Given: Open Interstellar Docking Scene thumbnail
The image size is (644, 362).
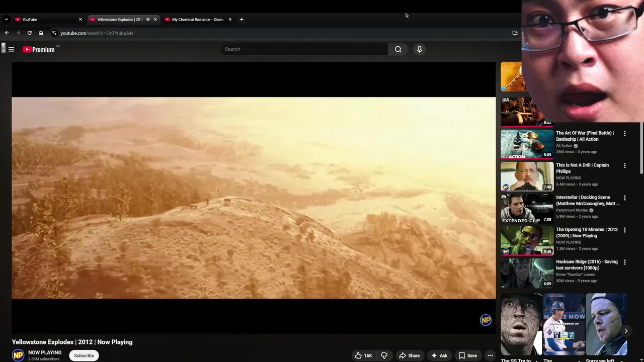Looking at the screenshot, I should 527,209.
